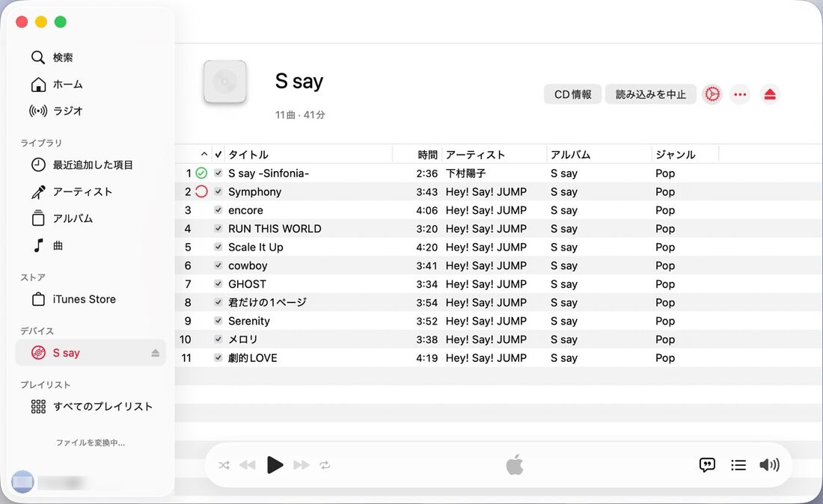Uncheck the Scale It Up checkbox
Screen dimensions: 823x504
(x=218, y=247)
